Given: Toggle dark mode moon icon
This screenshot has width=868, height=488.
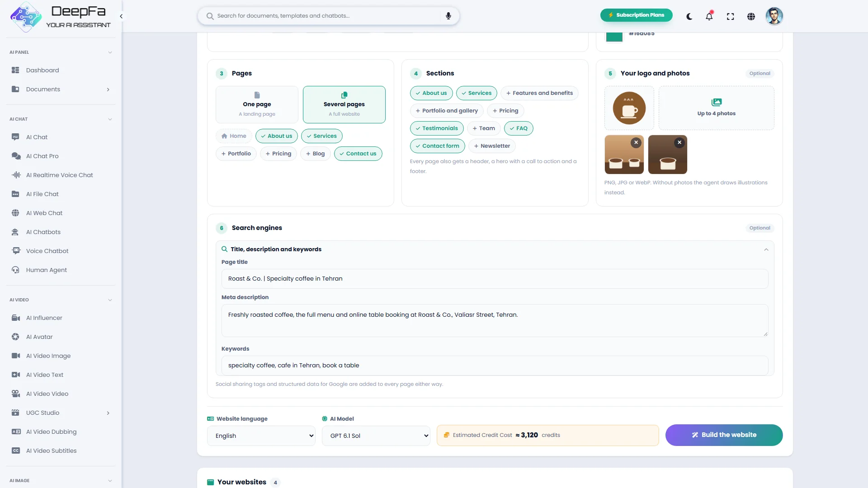Looking at the screenshot, I should (689, 16).
